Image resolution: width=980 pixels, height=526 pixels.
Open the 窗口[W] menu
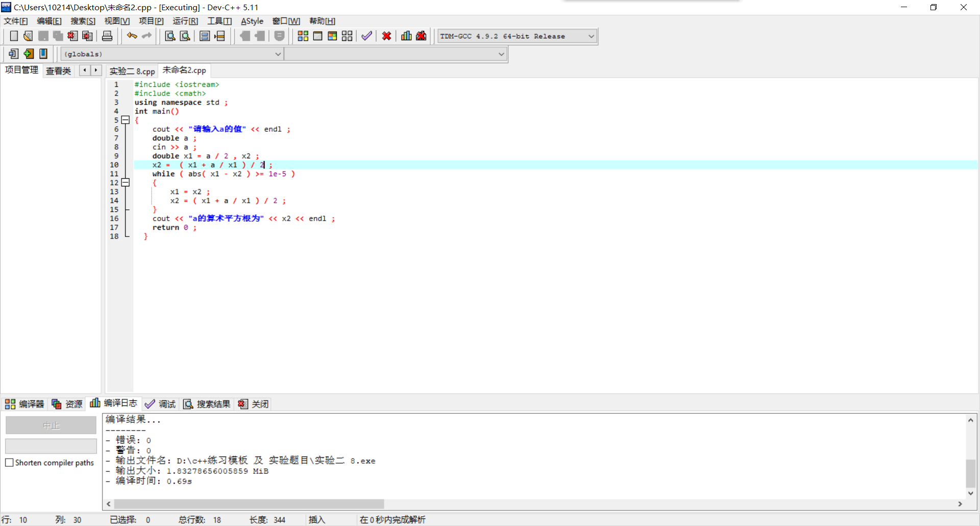coord(286,21)
